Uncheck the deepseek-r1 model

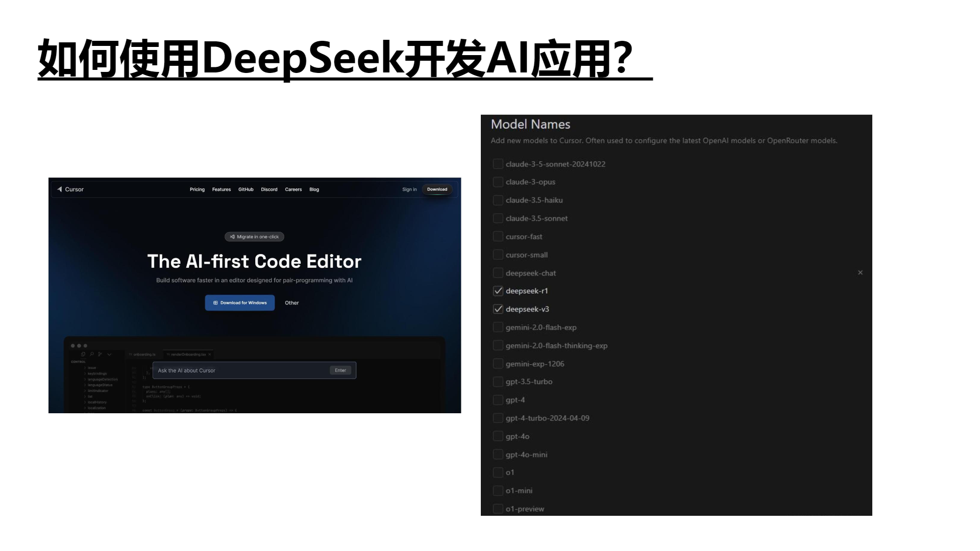pyautogui.click(x=498, y=291)
